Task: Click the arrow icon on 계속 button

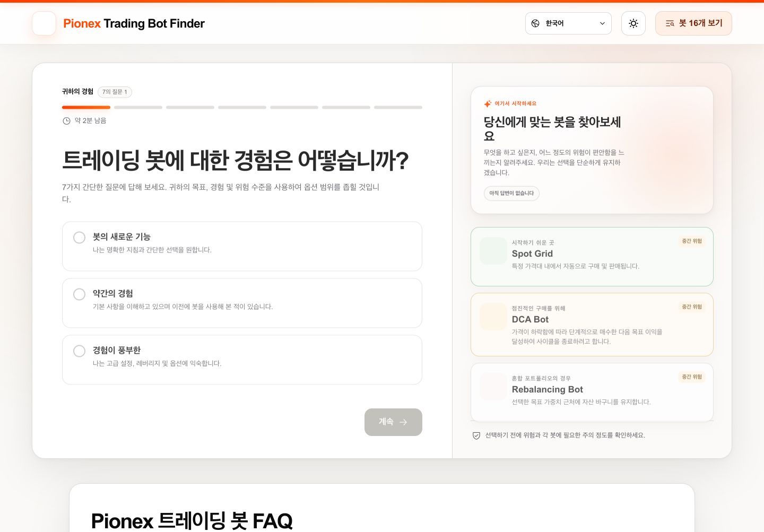Action: point(403,422)
